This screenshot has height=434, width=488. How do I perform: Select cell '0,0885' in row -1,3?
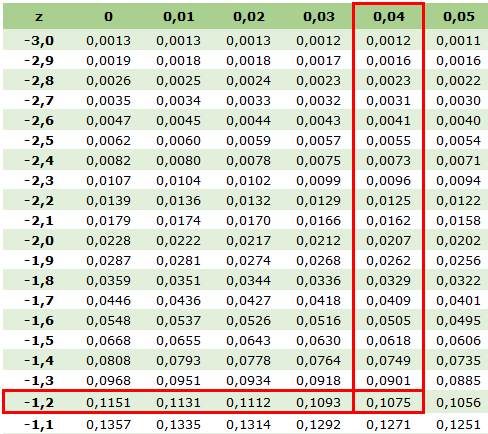(x=459, y=381)
